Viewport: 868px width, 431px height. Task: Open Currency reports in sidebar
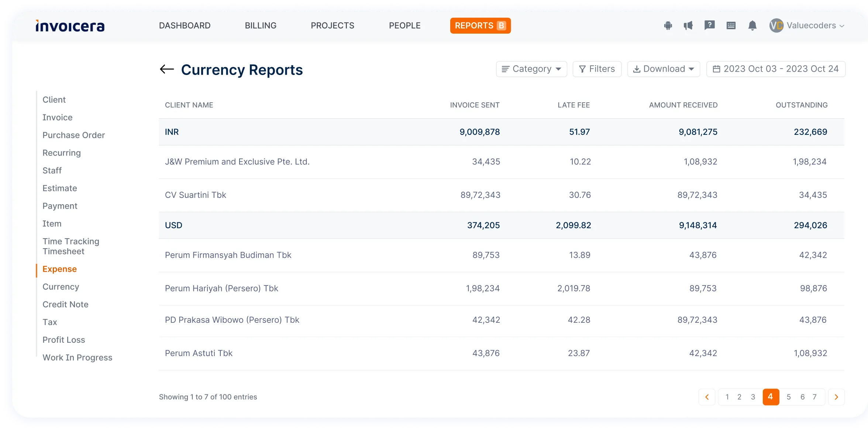click(61, 287)
